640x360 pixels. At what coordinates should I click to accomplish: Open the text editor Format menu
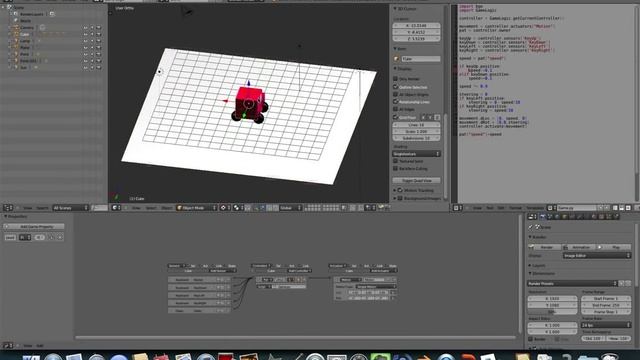[516, 208]
